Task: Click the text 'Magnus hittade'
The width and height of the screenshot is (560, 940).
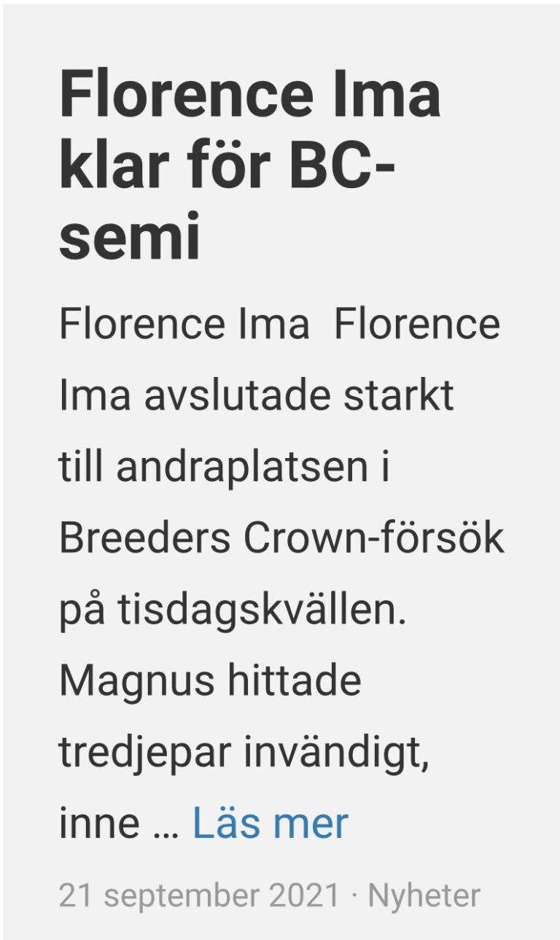Action: click(210, 682)
